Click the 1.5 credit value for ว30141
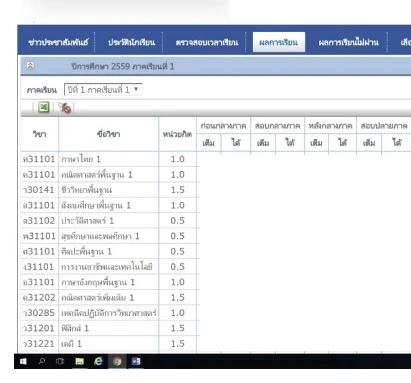This screenshot has width=411, height=383. point(178,190)
